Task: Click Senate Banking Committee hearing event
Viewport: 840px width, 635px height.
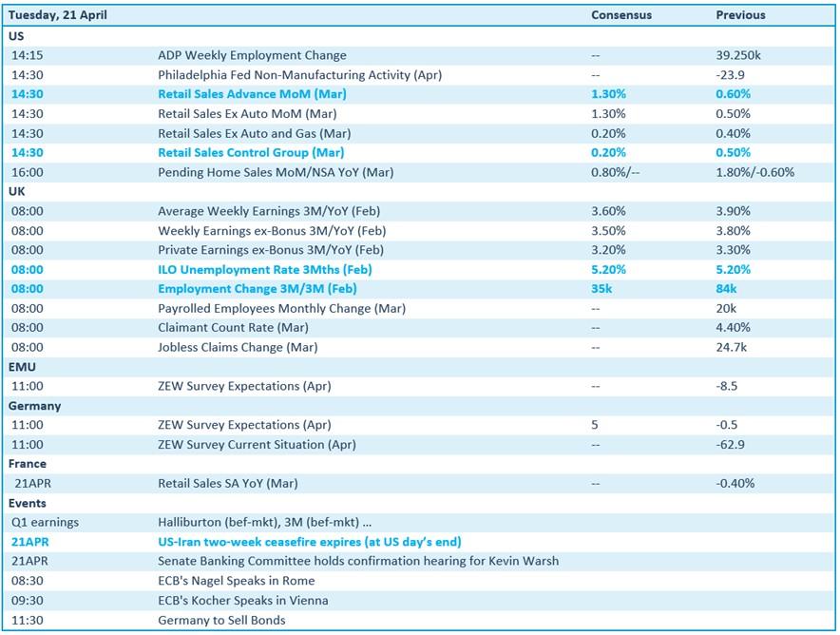Action: coord(357,561)
